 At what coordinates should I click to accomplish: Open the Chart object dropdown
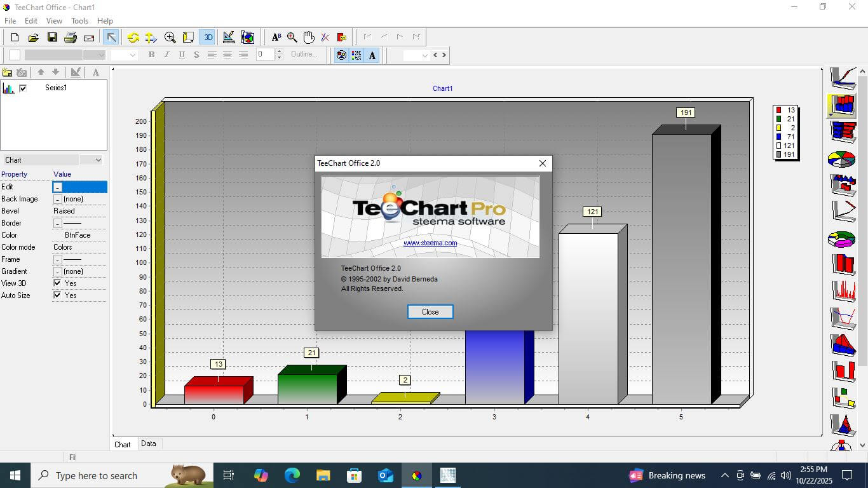[98, 160]
